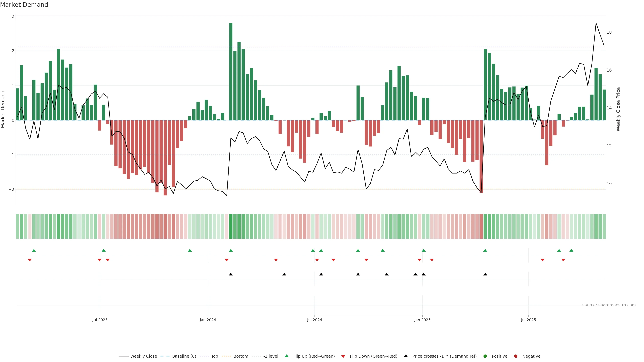Click the red Negative legend dot
The image size is (644, 362).
516,356
